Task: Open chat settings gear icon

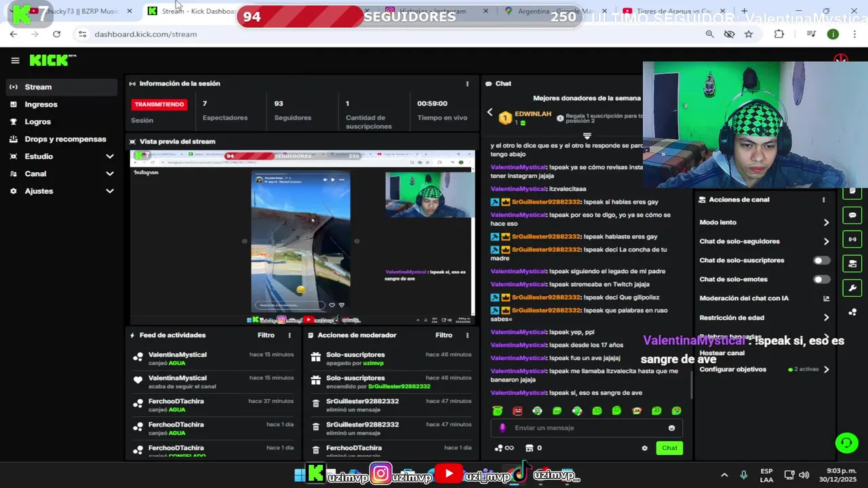Action: [644, 448]
